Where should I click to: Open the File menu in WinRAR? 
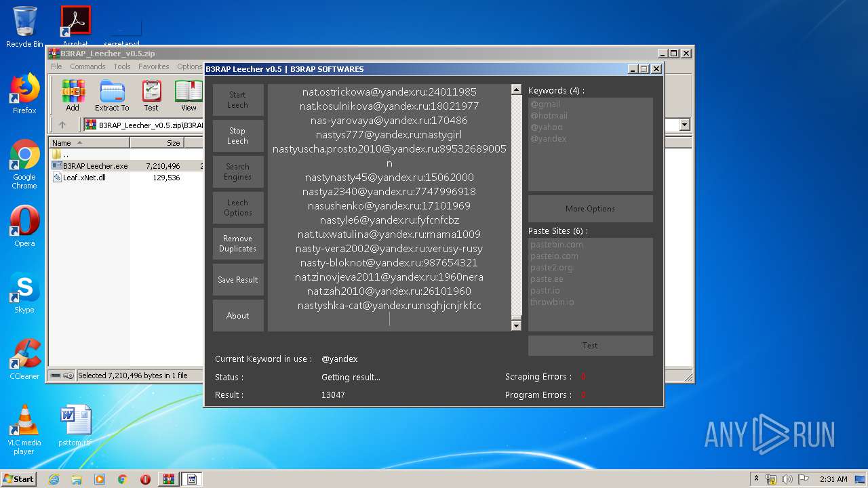coord(56,66)
